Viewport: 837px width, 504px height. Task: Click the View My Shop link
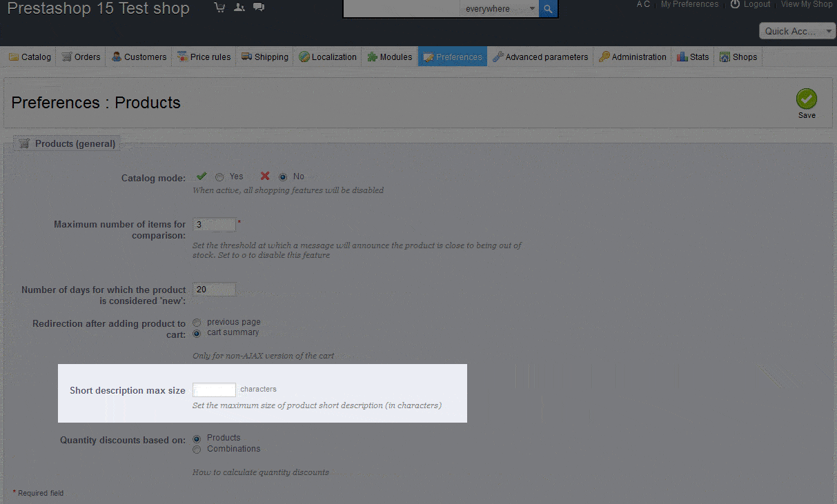point(806,4)
